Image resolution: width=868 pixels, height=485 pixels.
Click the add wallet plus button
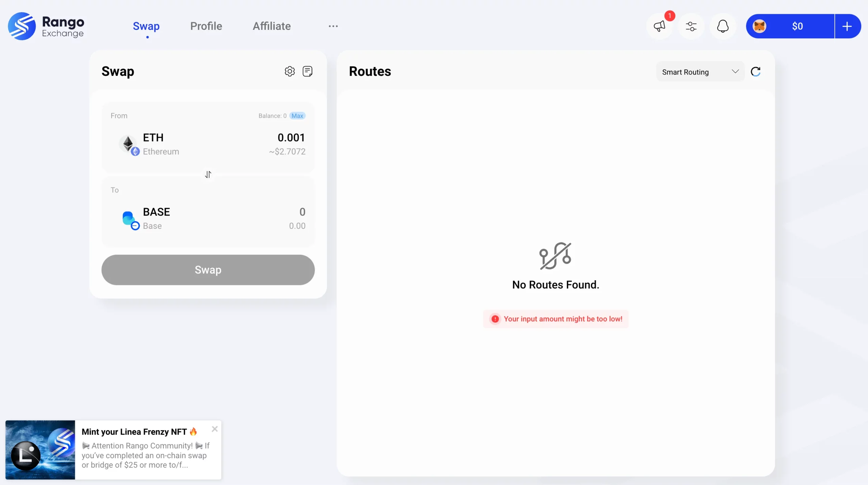(x=847, y=26)
